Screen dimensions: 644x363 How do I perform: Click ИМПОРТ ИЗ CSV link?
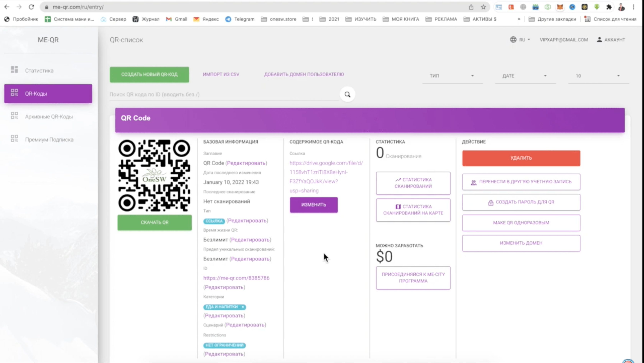tap(221, 74)
